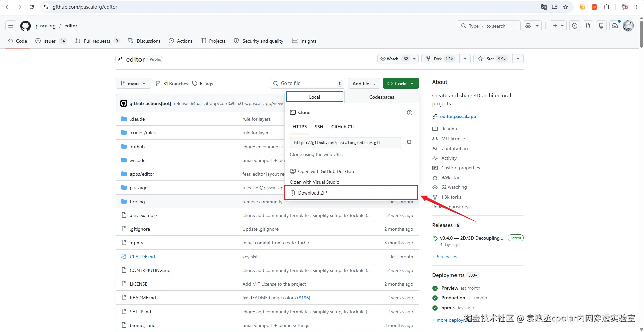Screen dimensions: 644x332
Task: Open the hamburger navigation menu
Action: [x=11, y=26]
